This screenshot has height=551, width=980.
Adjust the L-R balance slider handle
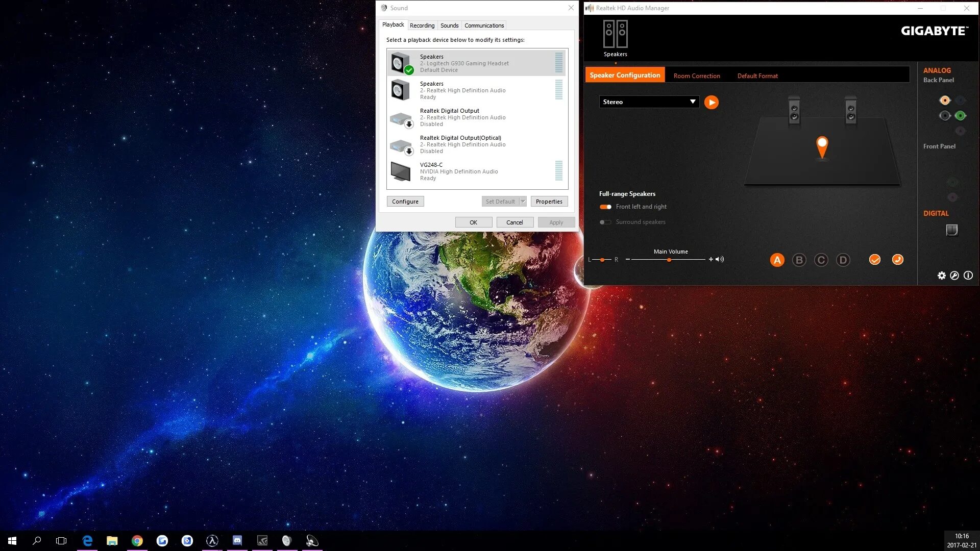point(602,260)
